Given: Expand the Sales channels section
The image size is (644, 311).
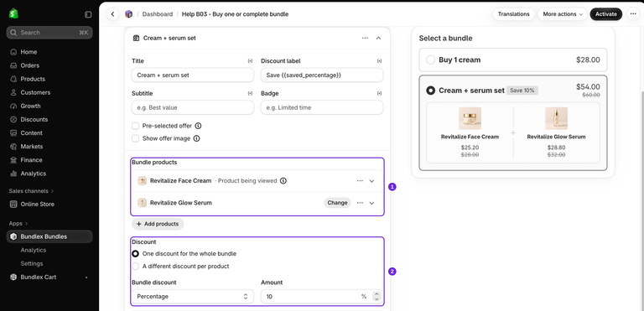Looking at the screenshot, I should click(32, 191).
